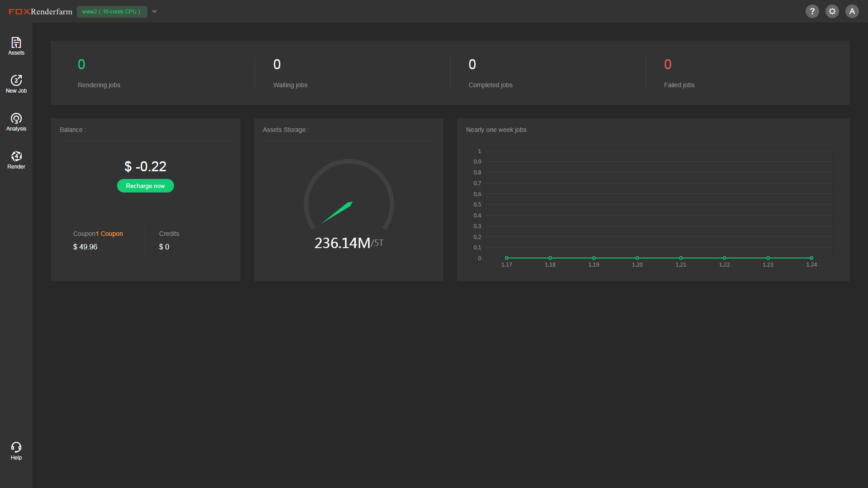Image resolution: width=868 pixels, height=488 pixels.
Task: Open the user account avatar icon
Action: (x=852, y=11)
